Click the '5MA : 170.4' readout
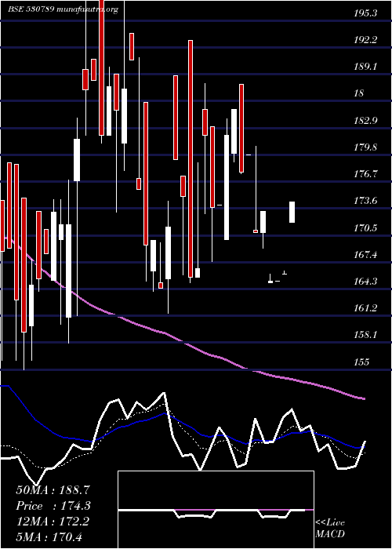 pyautogui.click(x=49, y=537)
